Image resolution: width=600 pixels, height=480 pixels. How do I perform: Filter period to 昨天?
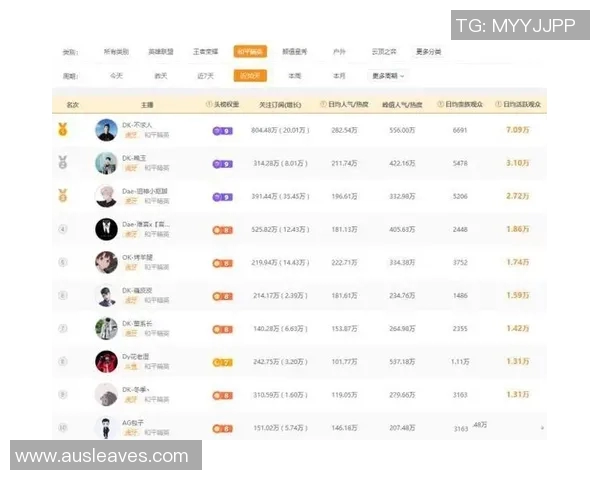click(161, 76)
